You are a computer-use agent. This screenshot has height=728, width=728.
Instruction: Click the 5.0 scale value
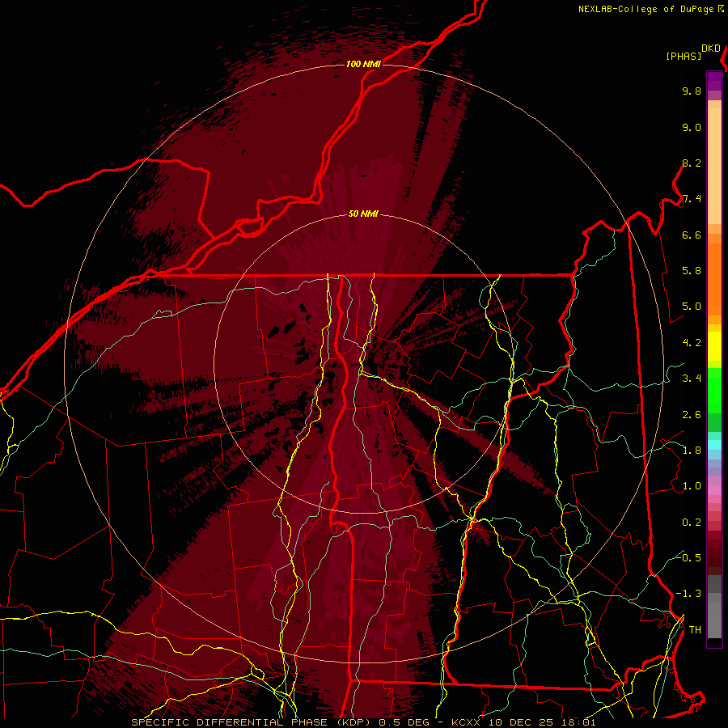tap(692, 307)
